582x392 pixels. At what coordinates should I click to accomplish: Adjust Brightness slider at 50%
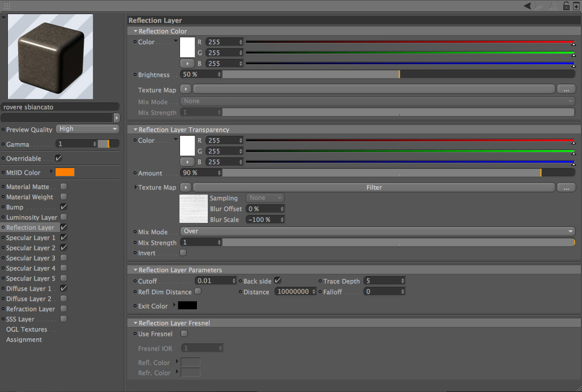point(399,74)
